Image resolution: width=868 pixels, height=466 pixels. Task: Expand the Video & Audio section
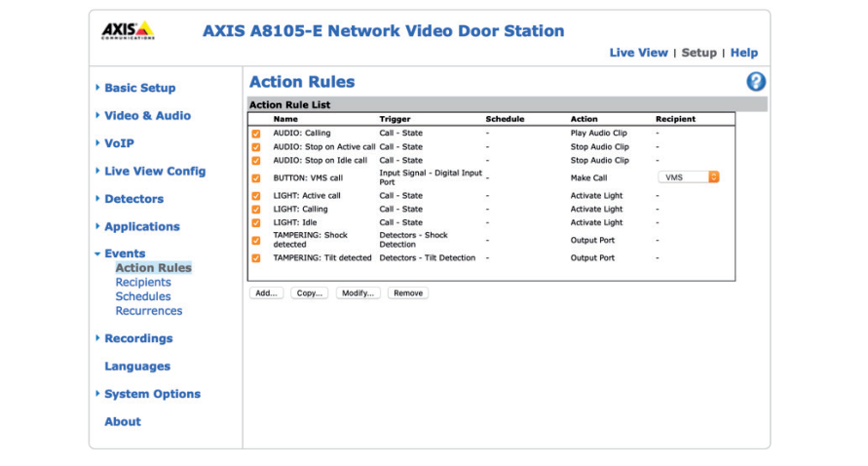[x=147, y=115]
